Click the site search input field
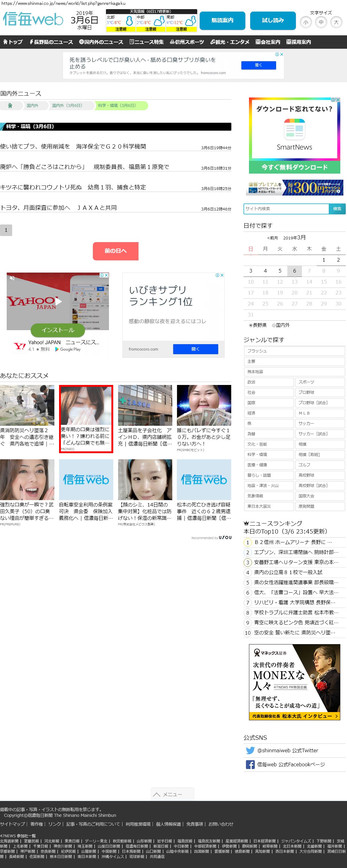Viewport: 347px width, 868px height. pos(286,209)
